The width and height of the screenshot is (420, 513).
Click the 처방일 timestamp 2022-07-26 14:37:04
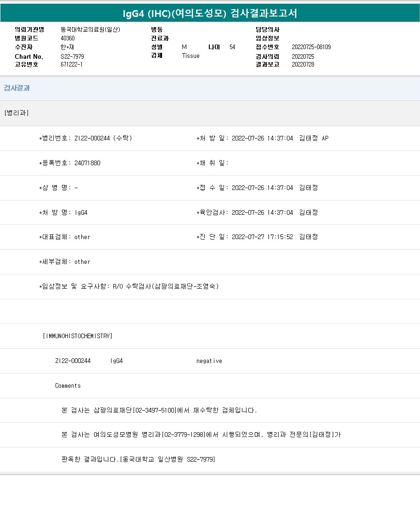(x=263, y=138)
